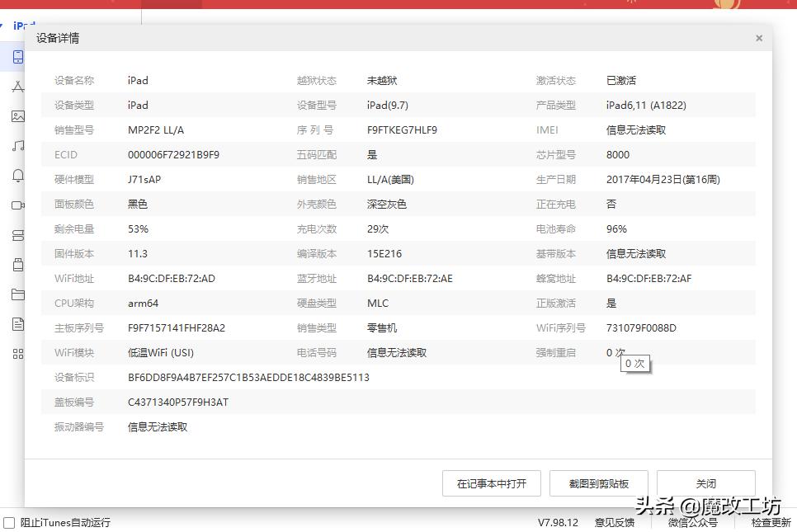797x532 pixels.
Task: Open the 意见反馈 link
Action: [615, 522]
